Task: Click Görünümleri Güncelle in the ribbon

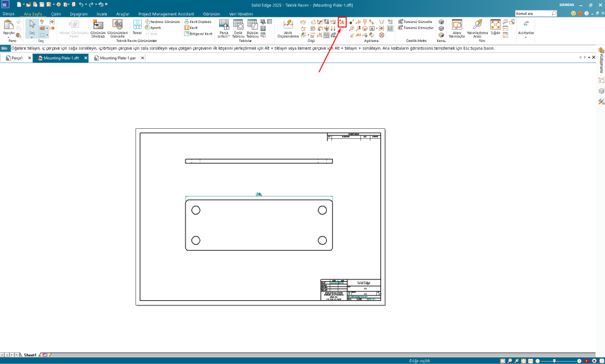Action: 116,28
